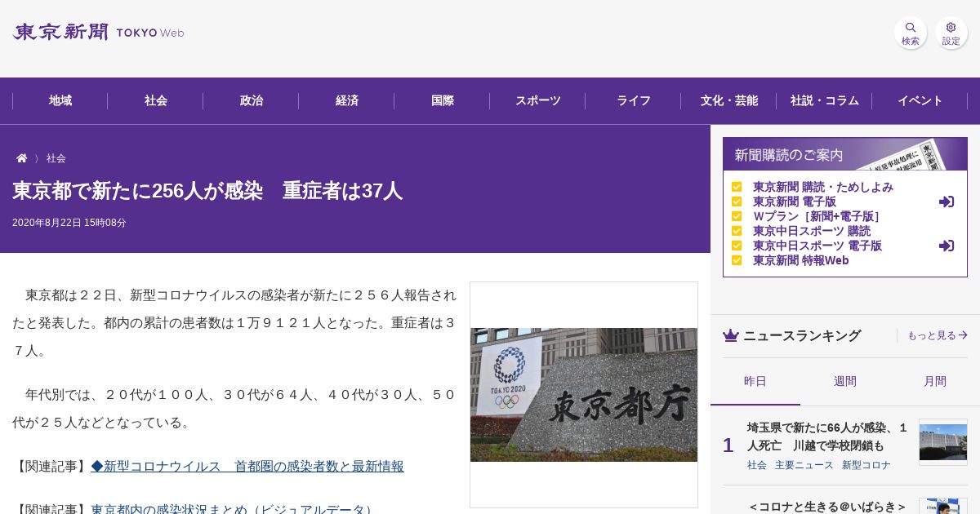Click もっと見る link in news ranking

click(x=938, y=335)
